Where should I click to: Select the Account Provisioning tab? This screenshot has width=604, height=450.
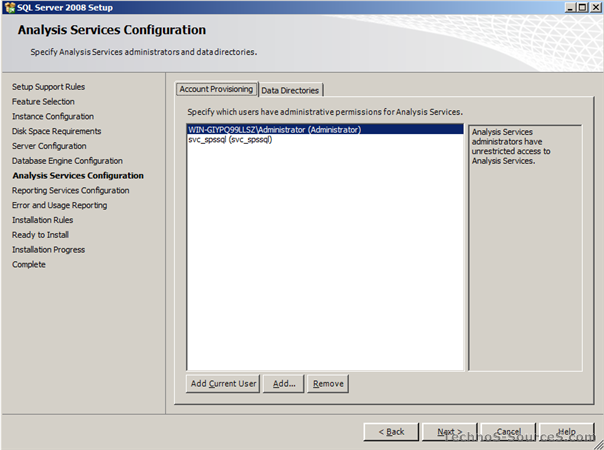pos(216,89)
